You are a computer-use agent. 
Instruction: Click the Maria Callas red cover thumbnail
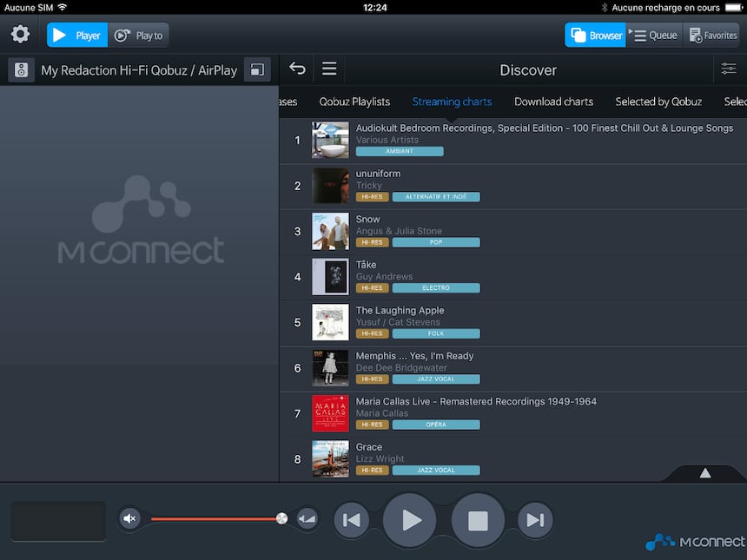tap(330, 413)
